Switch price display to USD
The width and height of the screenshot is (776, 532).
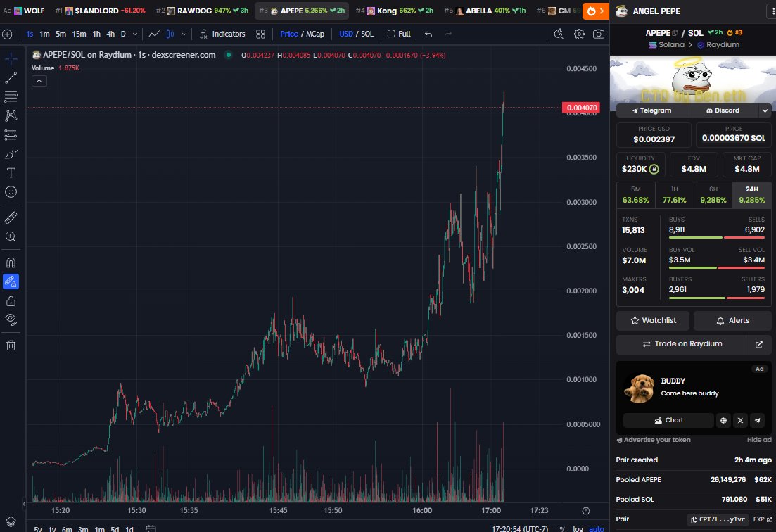tap(346, 34)
